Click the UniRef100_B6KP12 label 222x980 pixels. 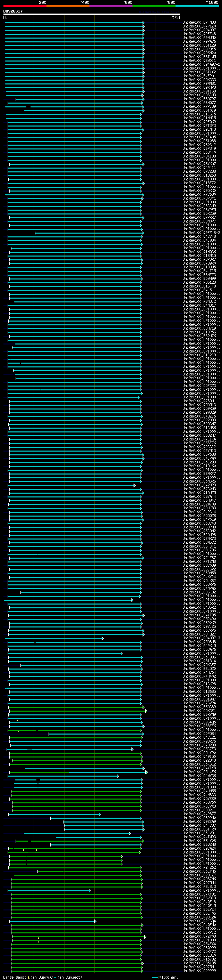(x=199, y=932)
